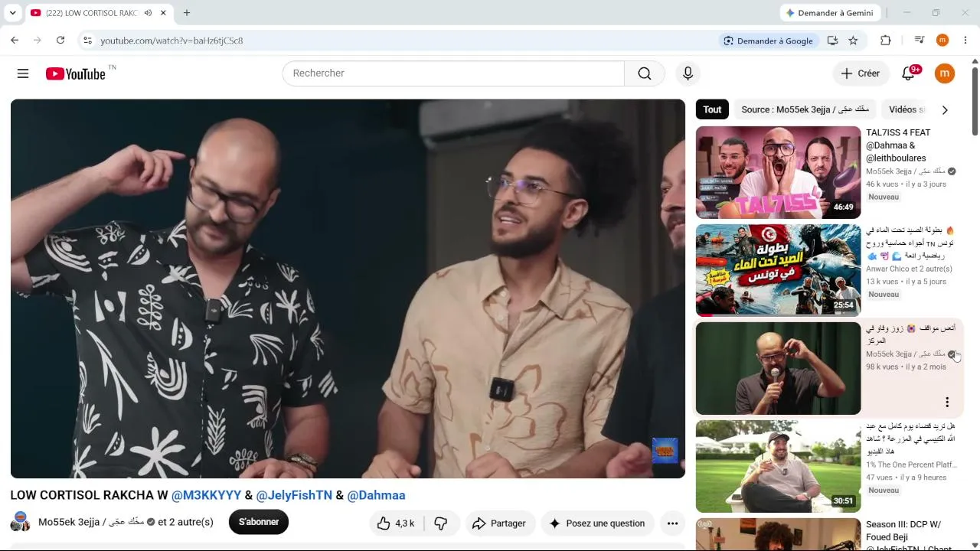980x551 pixels.
Task: Show more filter chips with the arrow
Action: click(945, 110)
